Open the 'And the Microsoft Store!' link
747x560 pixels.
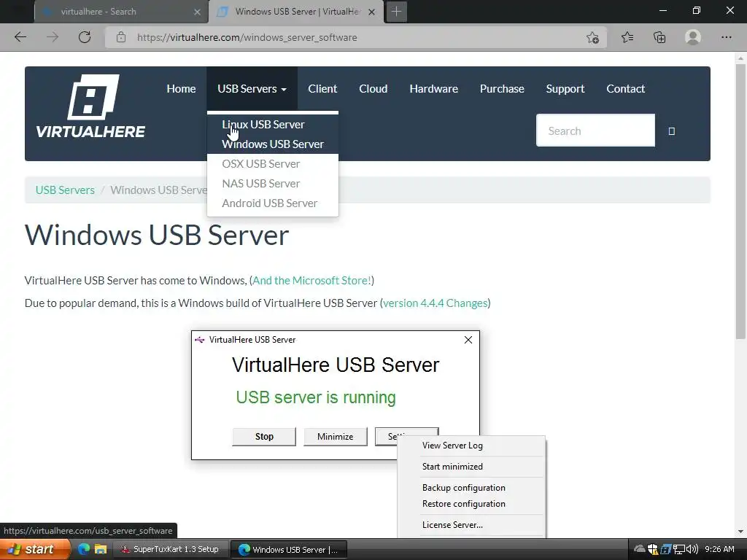tap(311, 281)
